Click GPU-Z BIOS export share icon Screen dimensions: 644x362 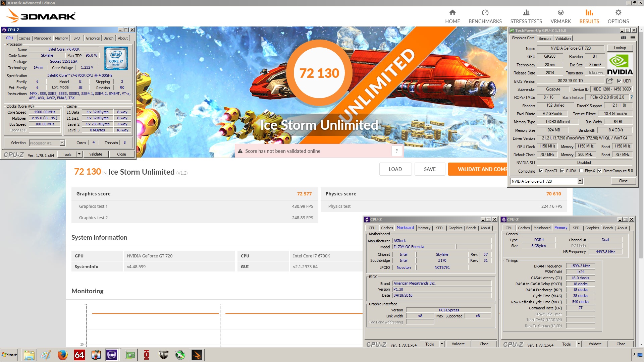609,81
